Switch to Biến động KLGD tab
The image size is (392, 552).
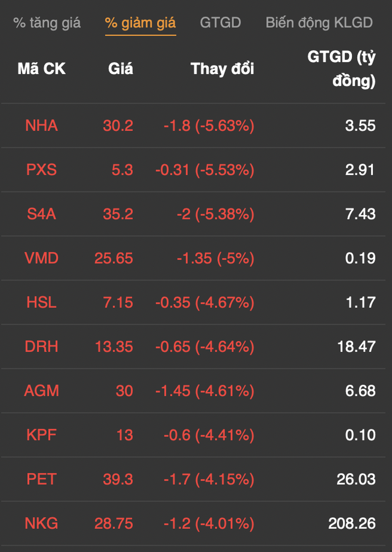coord(319,23)
